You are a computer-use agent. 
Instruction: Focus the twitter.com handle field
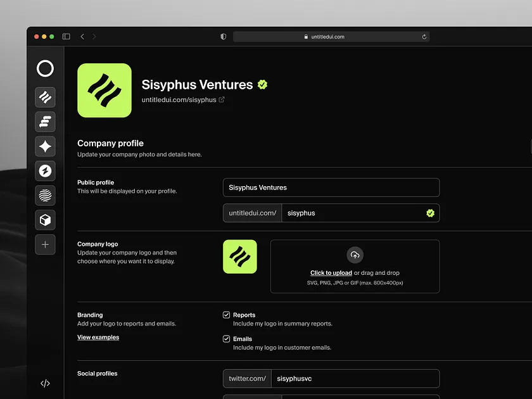pos(355,379)
